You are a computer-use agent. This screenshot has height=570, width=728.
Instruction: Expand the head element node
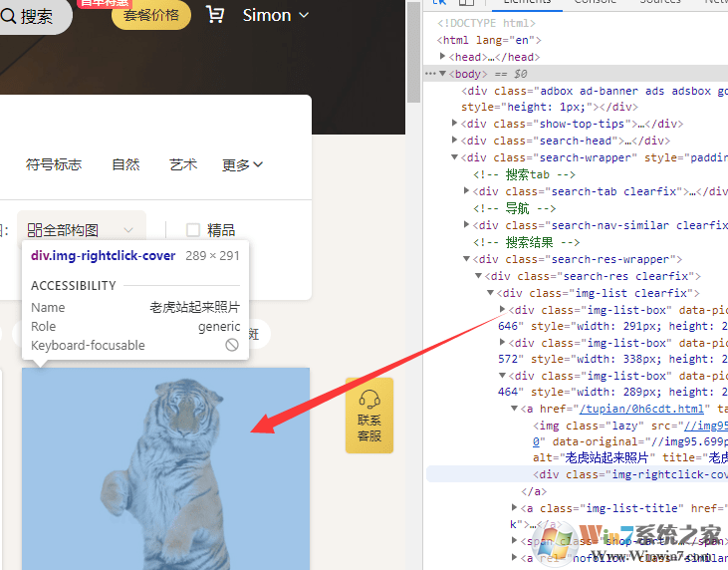[443, 57]
